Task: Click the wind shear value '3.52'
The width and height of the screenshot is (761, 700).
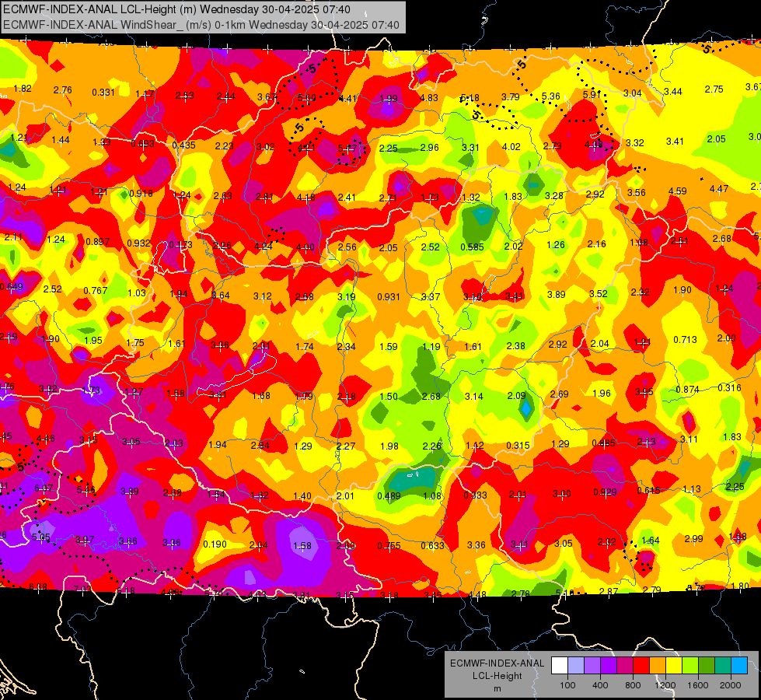Action: [x=599, y=294]
